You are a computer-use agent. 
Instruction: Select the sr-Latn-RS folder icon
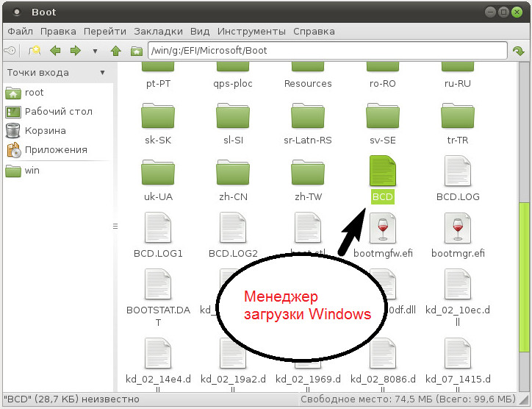[308, 115]
